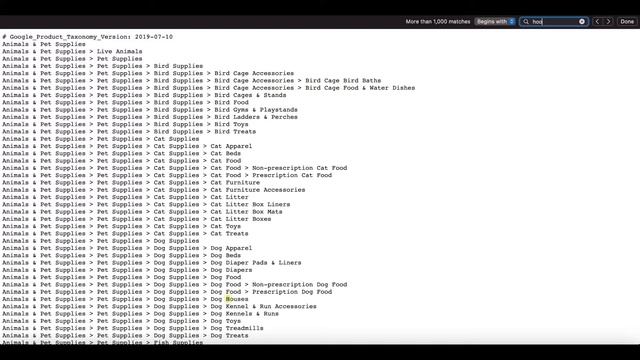Click 'Cat Litter Box Liners' text
Viewport: 640px width, 360px height.
(x=250, y=204)
